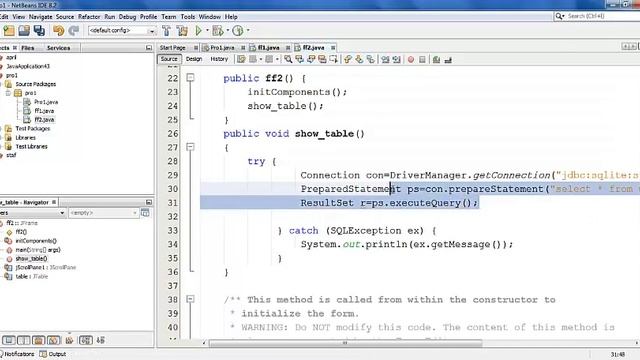Open the Navigate menu

(x=40, y=17)
